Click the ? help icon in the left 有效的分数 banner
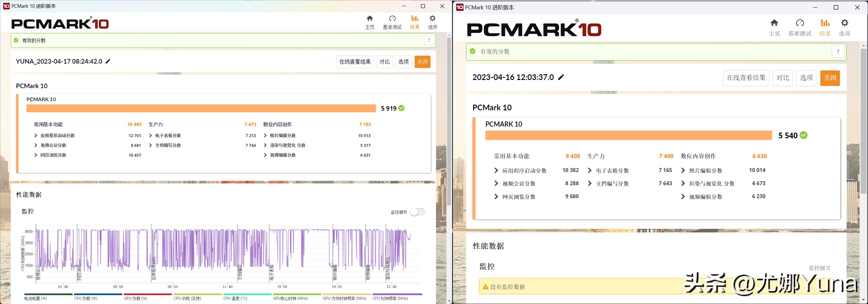 coord(429,40)
